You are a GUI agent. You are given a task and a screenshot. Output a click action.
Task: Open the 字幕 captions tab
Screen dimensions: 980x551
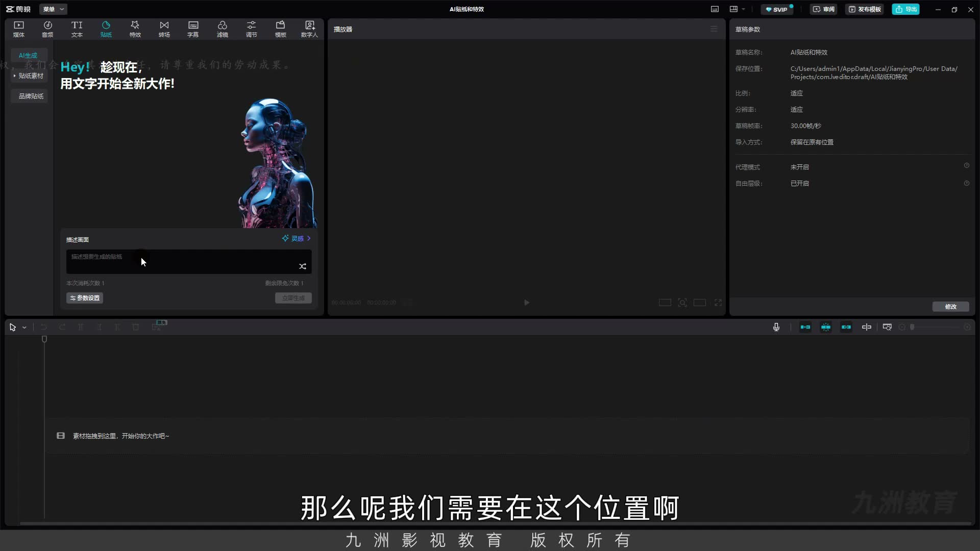coord(193,29)
